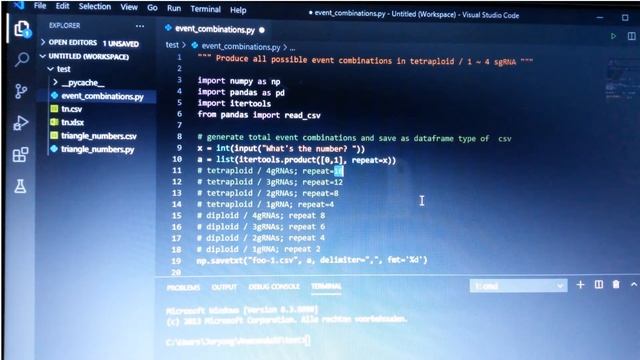Click 'import itertools' line
The width and height of the screenshot is (640, 360).
(x=234, y=104)
